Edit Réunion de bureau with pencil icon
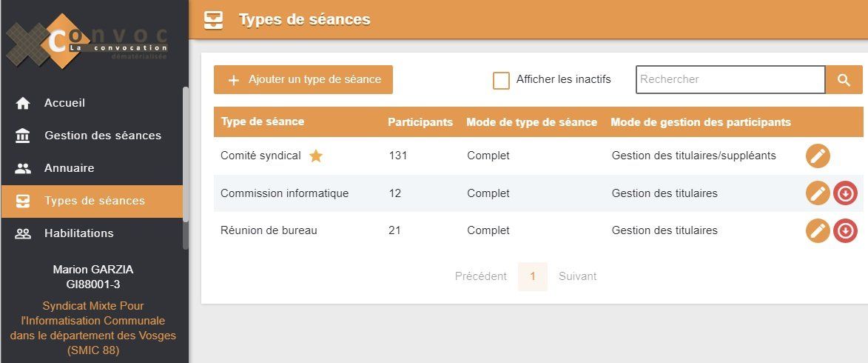Screen dimensions: 868x363 point(818,230)
